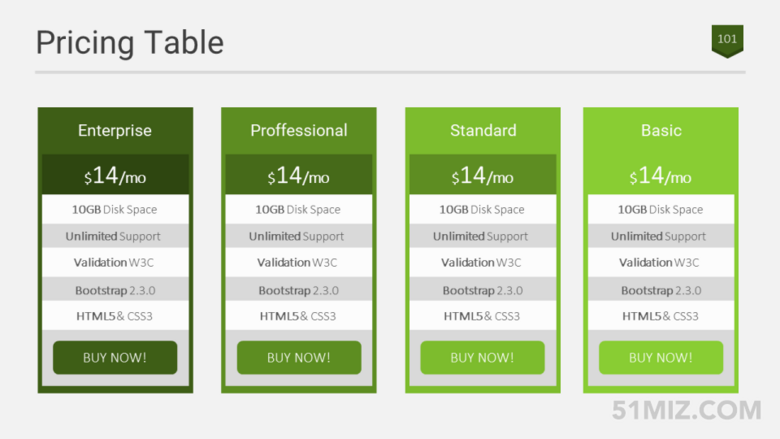780x439 pixels.
Task: Click Standard plan BUY NOW! button
Action: 483,357
